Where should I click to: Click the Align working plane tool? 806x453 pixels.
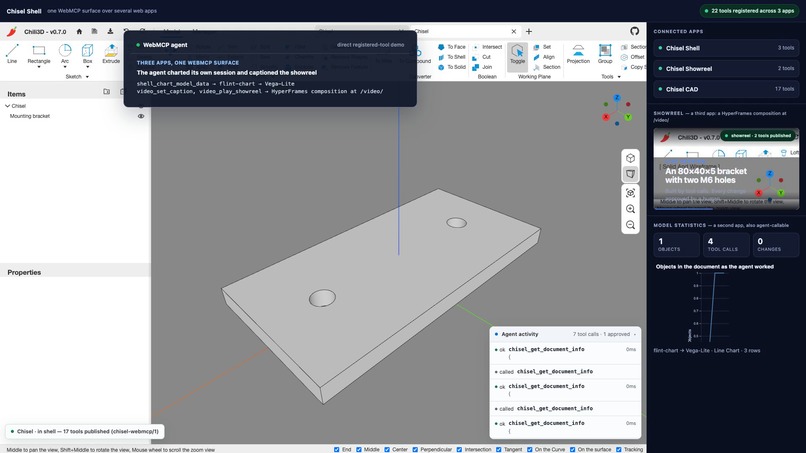(x=544, y=57)
